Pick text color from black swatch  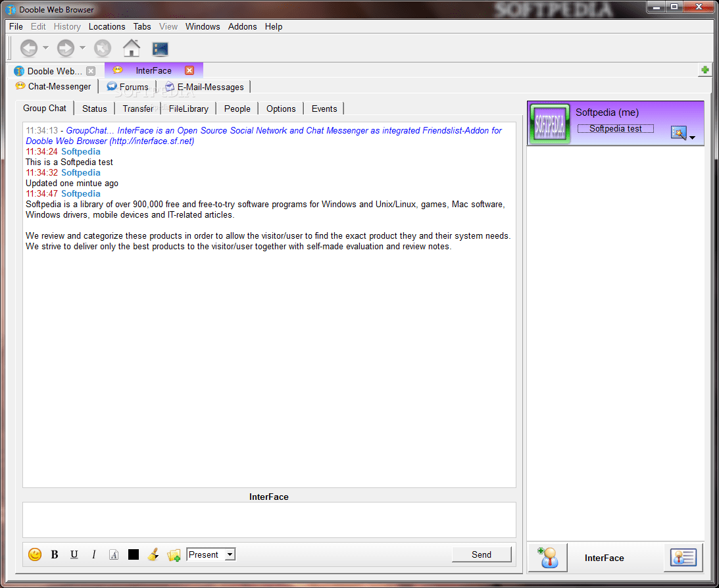point(134,554)
